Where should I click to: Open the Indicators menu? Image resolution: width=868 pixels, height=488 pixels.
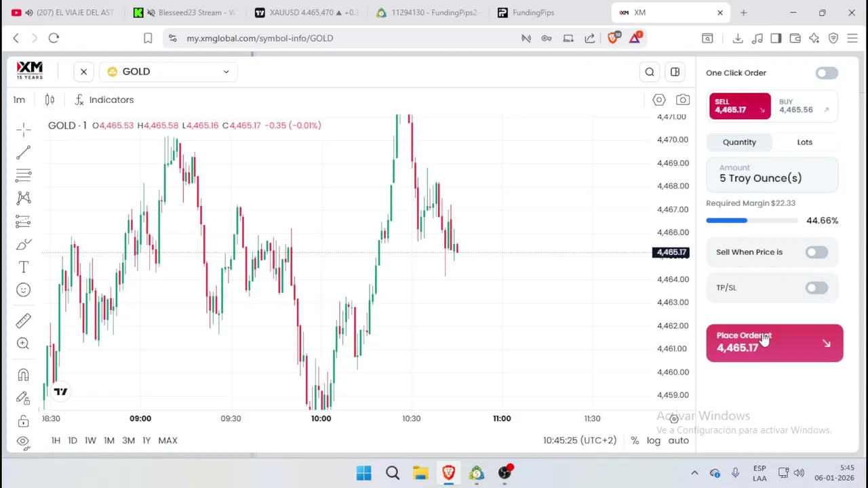point(104,100)
